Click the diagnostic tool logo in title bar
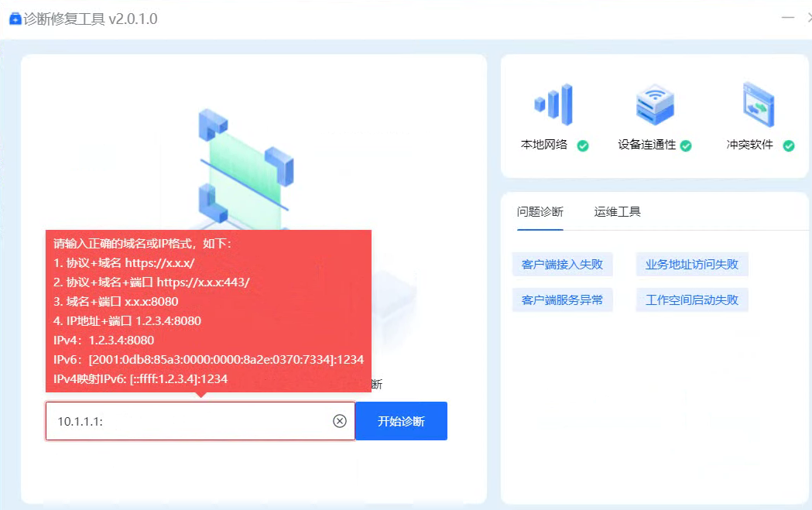Viewport: 812px width, 510px height. click(x=15, y=19)
